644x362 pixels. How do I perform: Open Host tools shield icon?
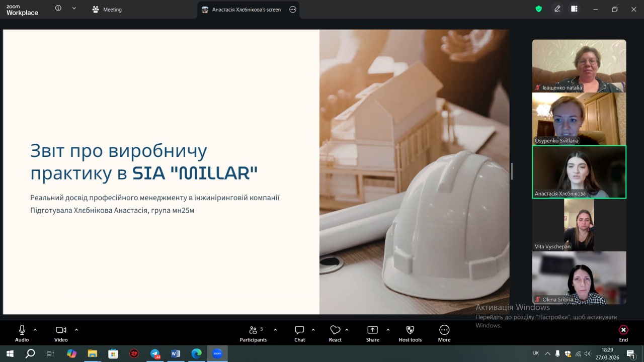point(410,333)
